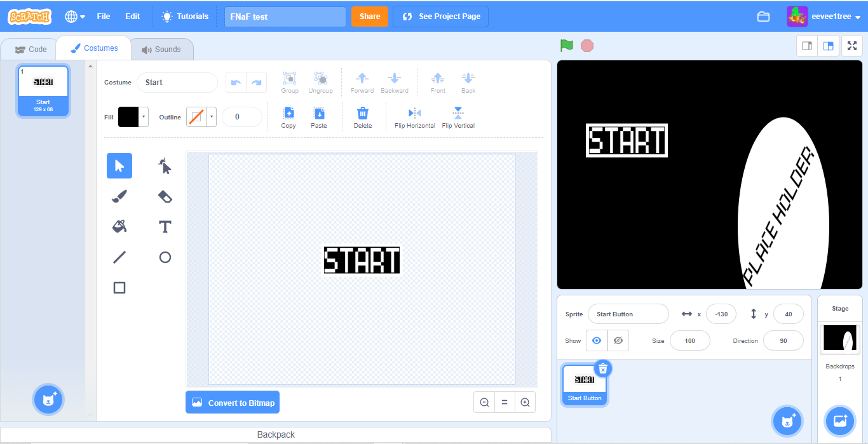The width and height of the screenshot is (868, 444).
Task: Select the Eraser tool
Action: [164, 196]
